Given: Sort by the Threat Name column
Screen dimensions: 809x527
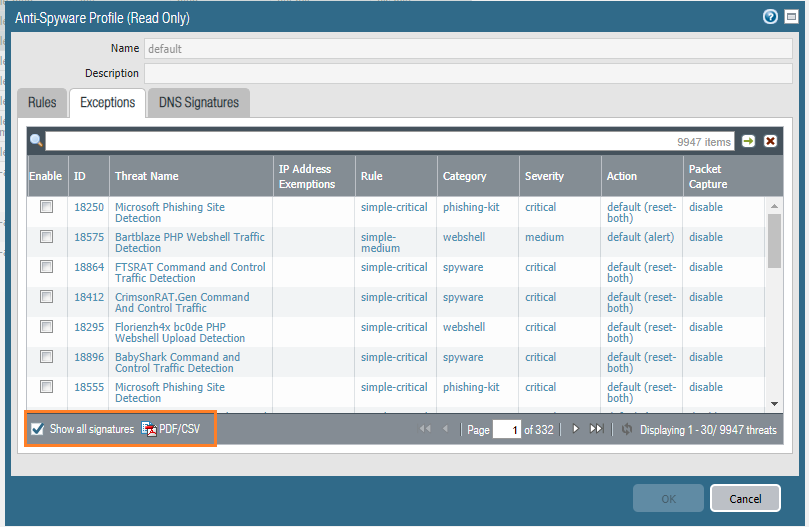Looking at the screenshot, I should click(x=147, y=176).
